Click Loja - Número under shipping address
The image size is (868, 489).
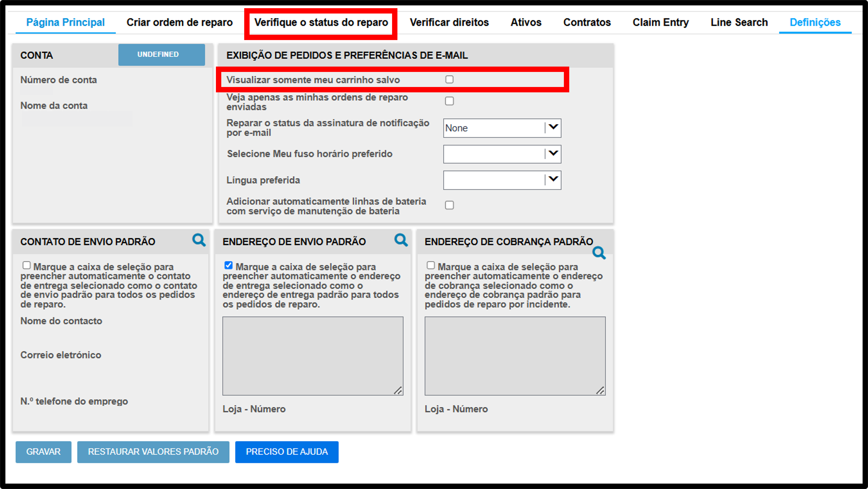click(x=254, y=409)
